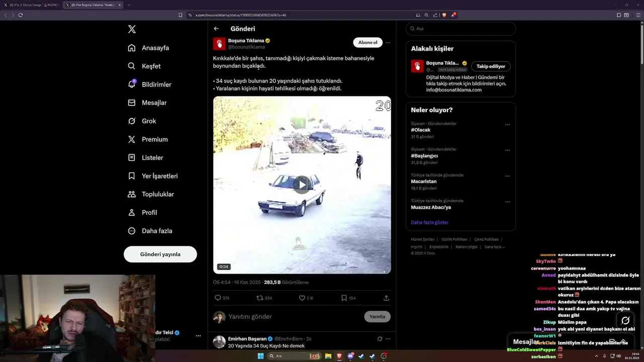The width and height of the screenshot is (644, 362).
Task: Open the Erişilebilirlik footer link
Action: click(x=439, y=247)
